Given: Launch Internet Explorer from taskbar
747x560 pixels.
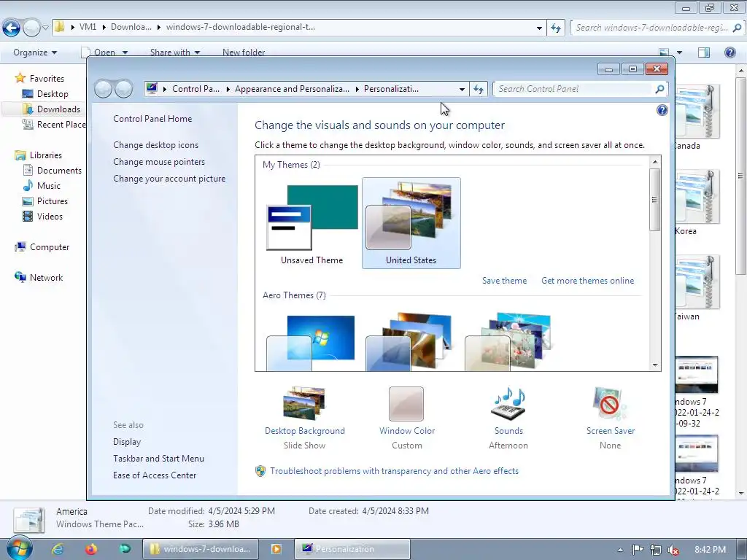Looking at the screenshot, I should pyautogui.click(x=58, y=549).
